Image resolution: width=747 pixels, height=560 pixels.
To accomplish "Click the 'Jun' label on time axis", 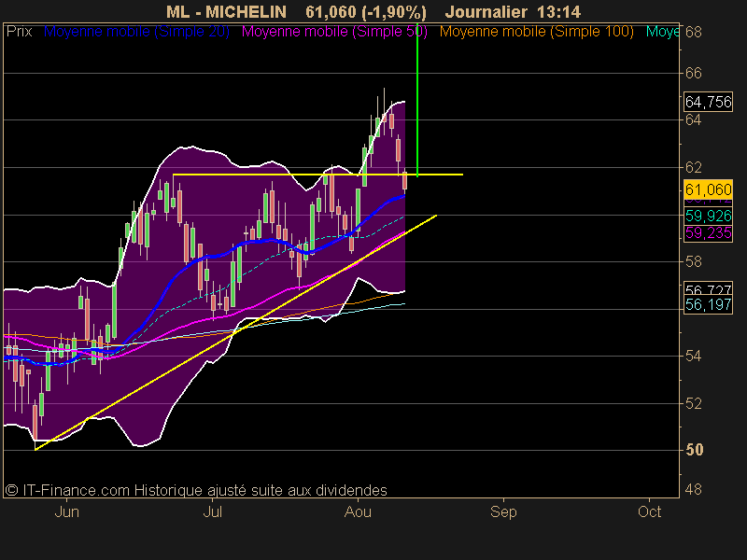I will click(x=66, y=511).
